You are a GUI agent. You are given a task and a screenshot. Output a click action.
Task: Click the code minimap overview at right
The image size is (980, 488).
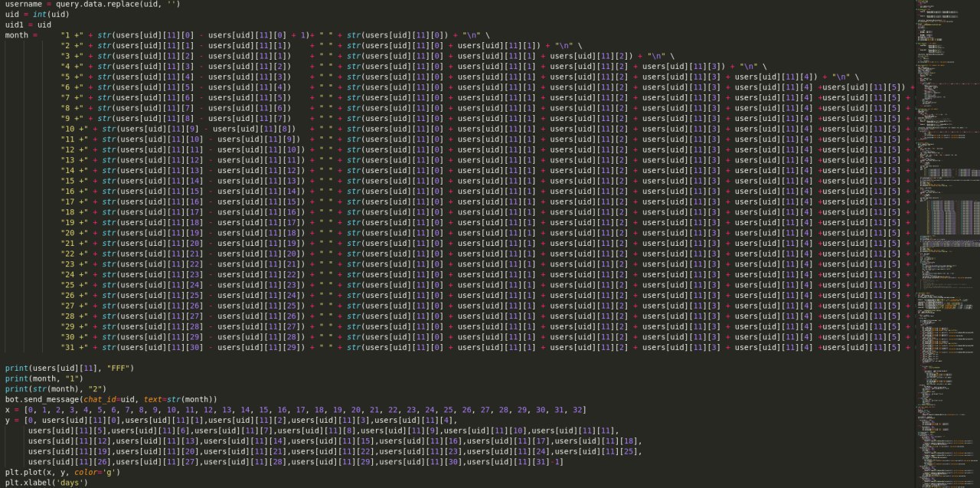click(x=947, y=244)
